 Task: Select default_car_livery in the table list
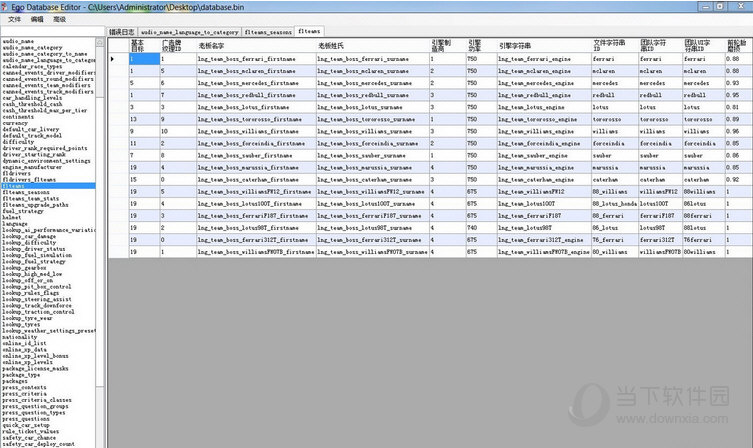(x=31, y=129)
